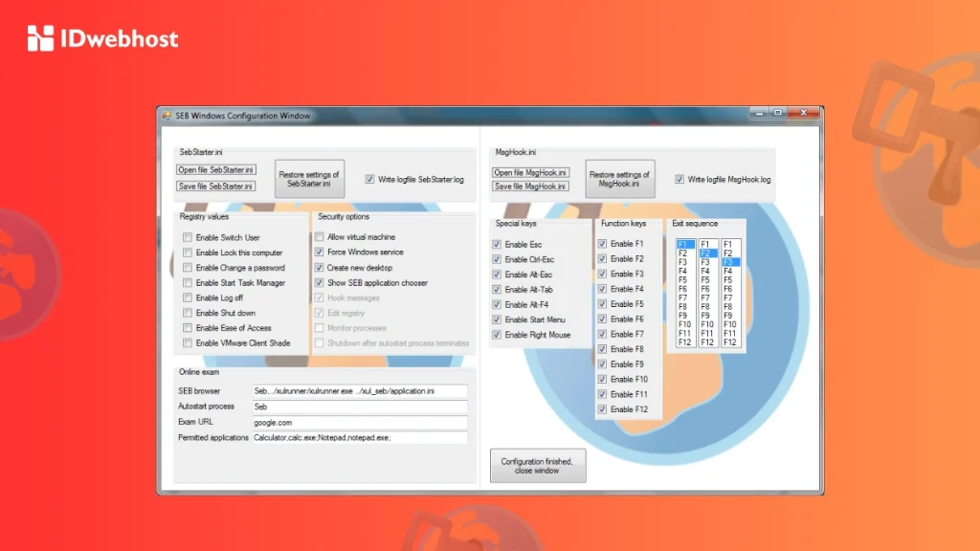The height and width of the screenshot is (551, 980).
Task: Uncheck Enable Ctrl-Esc
Action: (497, 259)
